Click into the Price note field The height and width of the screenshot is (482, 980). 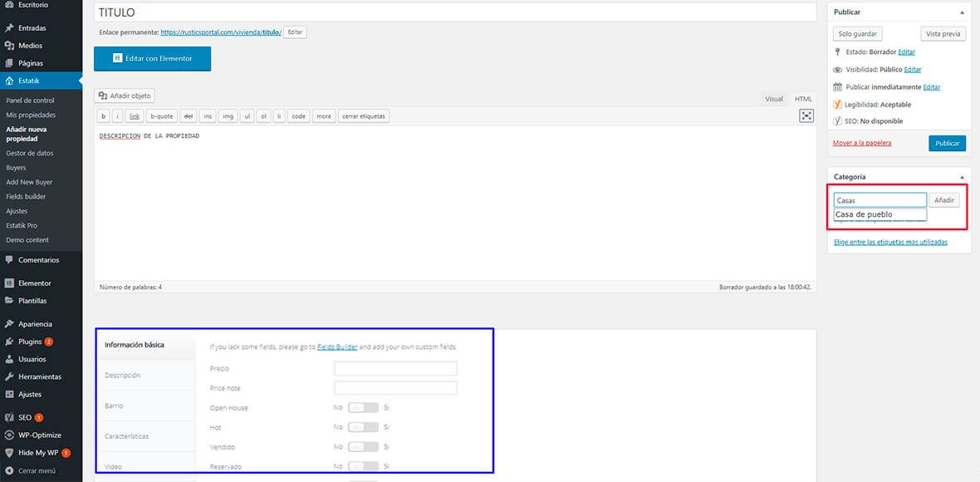point(395,387)
